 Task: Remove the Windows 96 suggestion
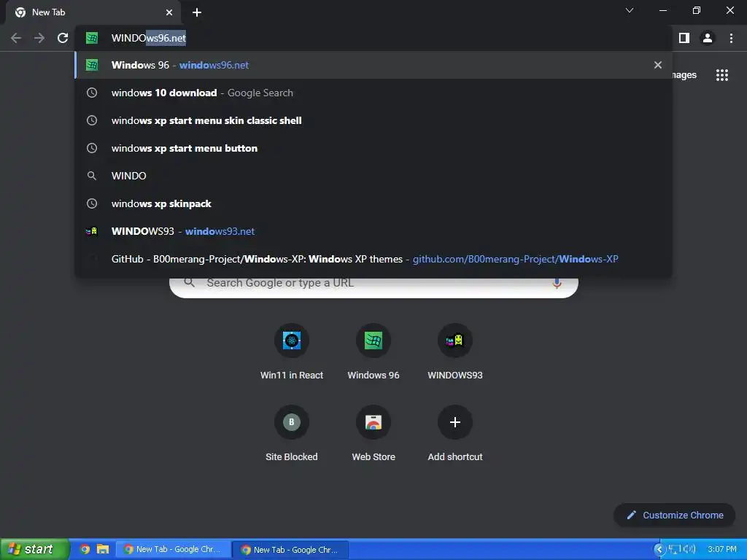tap(658, 65)
